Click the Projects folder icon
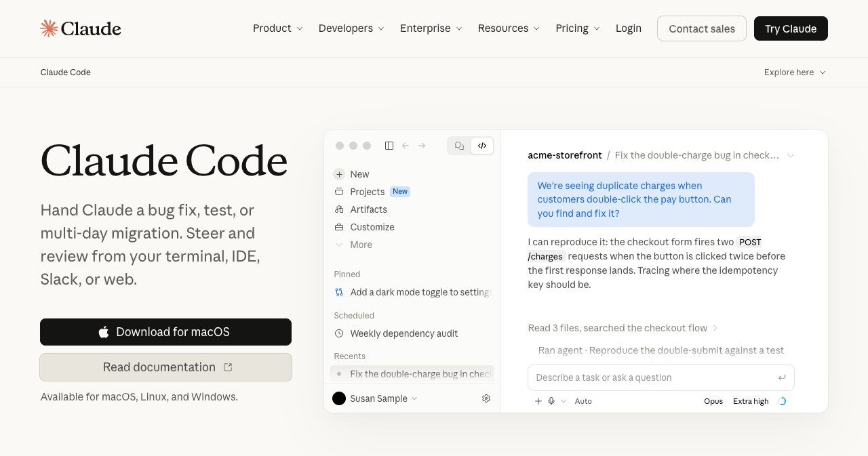Image resolution: width=868 pixels, height=456 pixels. [339, 192]
